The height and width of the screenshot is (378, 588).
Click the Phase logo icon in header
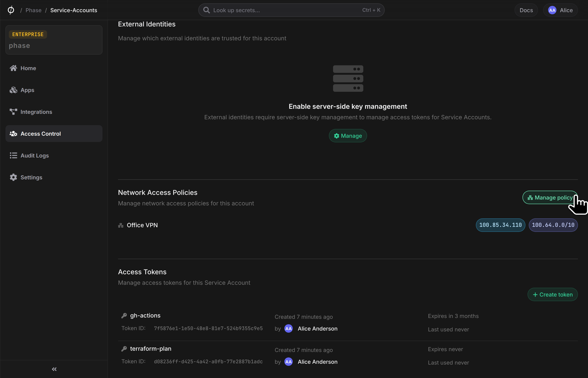point(11,10)
